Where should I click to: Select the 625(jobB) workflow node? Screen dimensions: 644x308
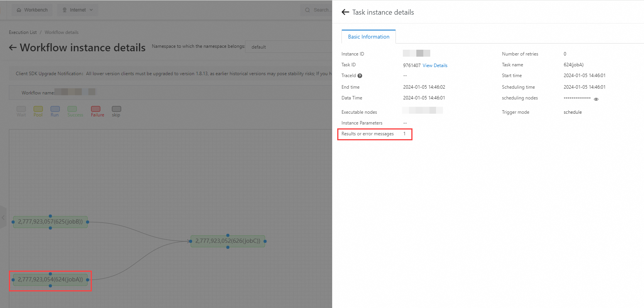(50, 222)
